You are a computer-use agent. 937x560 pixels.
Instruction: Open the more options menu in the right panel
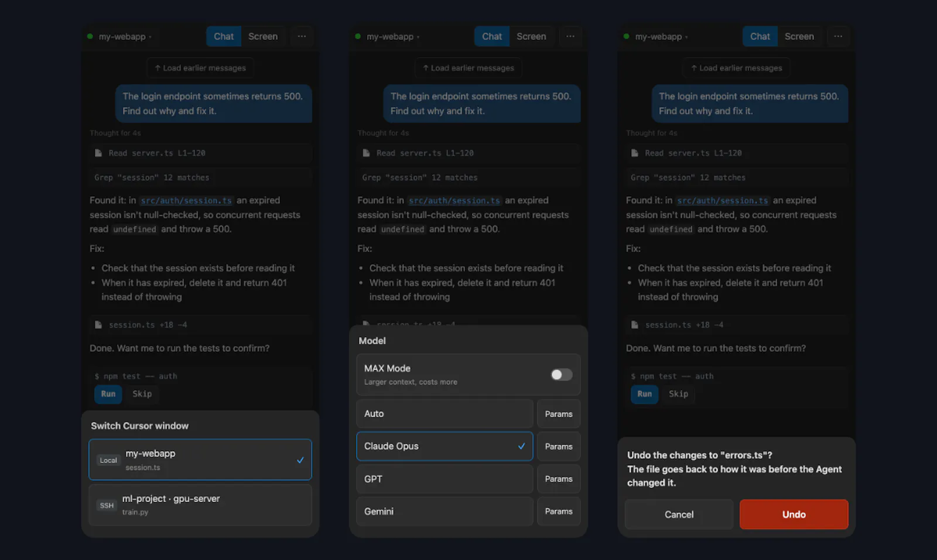[x=838, y=36]
